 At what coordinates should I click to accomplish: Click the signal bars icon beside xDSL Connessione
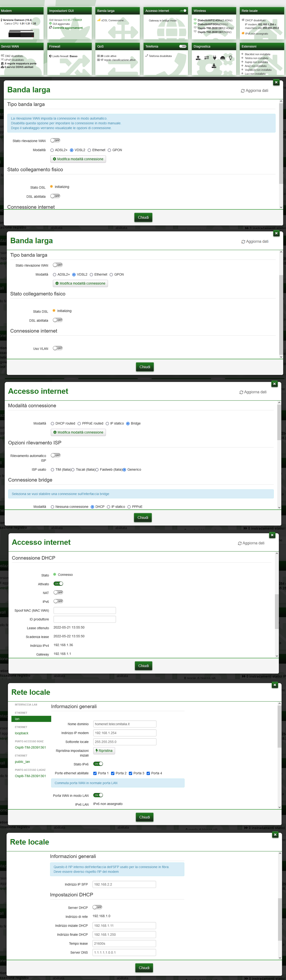point(99,20)
